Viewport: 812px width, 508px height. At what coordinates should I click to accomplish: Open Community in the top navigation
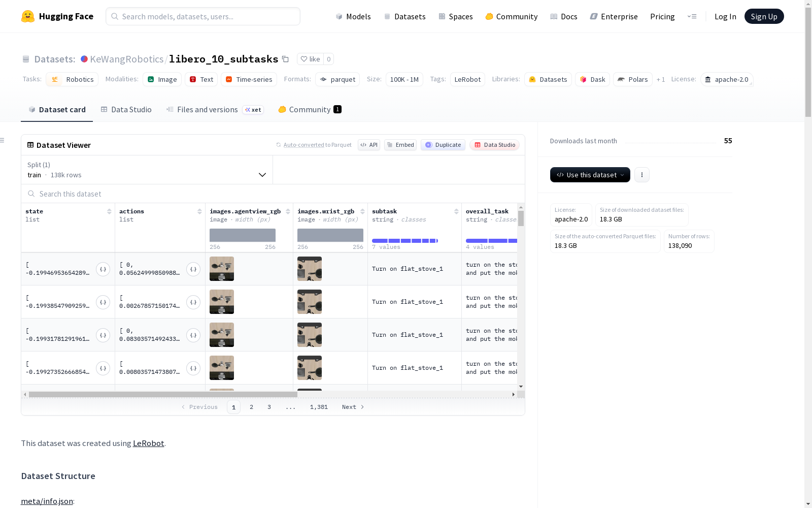[x=511, y=16]
